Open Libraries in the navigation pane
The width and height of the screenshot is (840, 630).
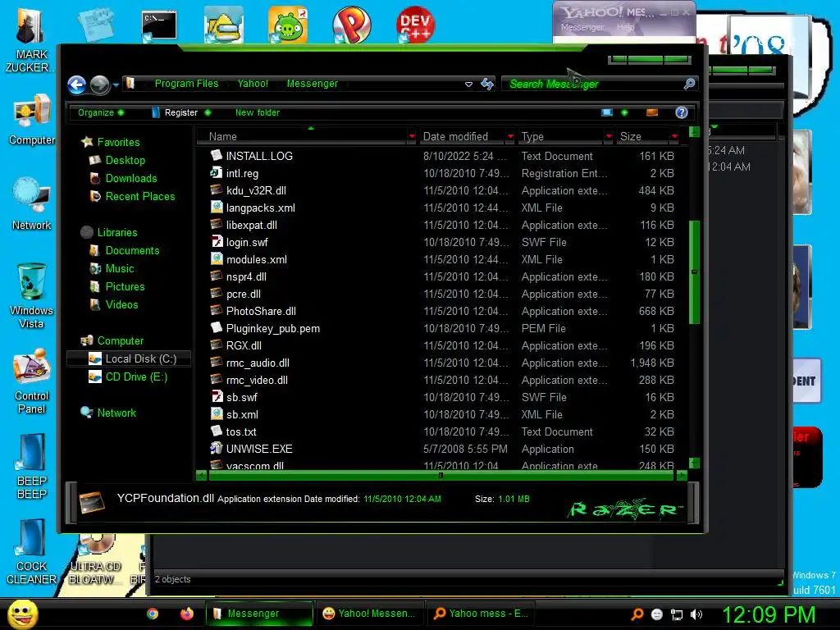point(116,232)
